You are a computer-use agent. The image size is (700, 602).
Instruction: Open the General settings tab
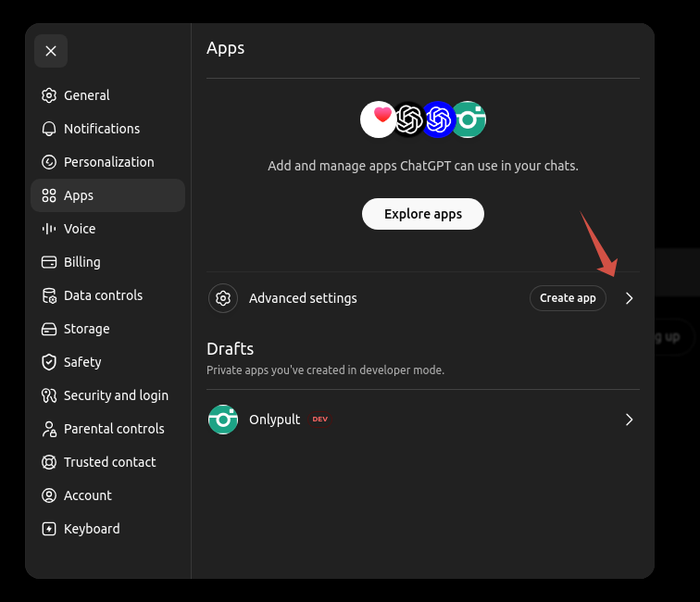point(107,95)
